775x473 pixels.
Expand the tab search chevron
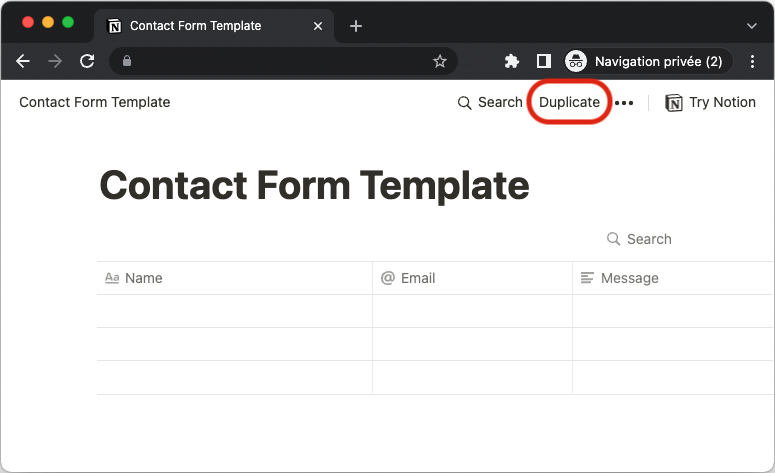point(752,25)
